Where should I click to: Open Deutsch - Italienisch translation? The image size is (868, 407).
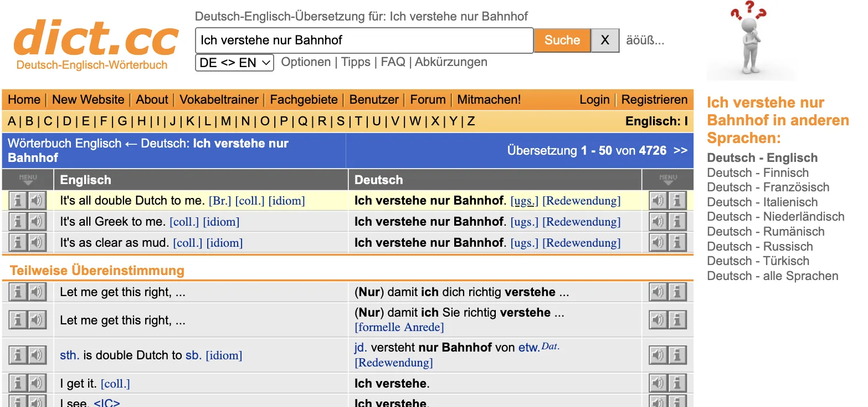762,202
